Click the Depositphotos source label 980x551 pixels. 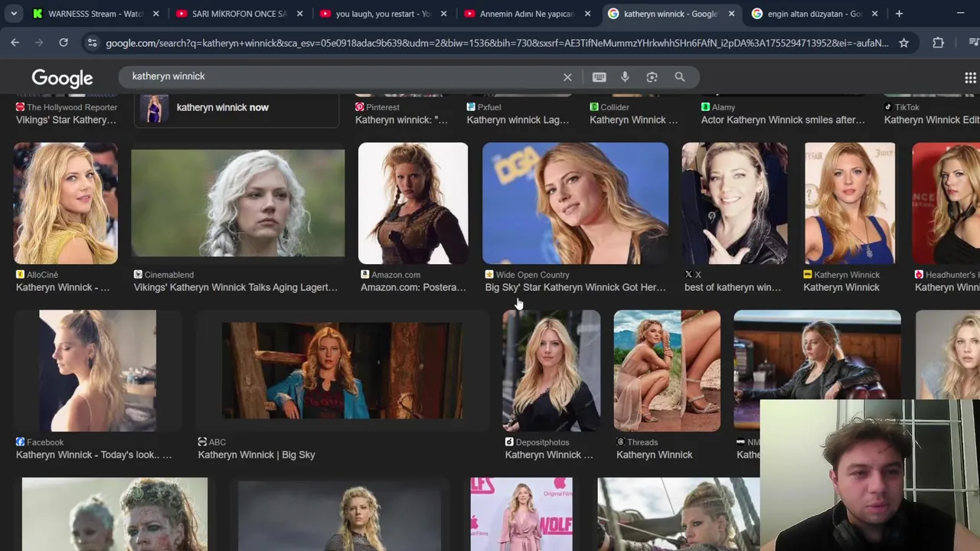pyautogui.click(x=542, y=442)
